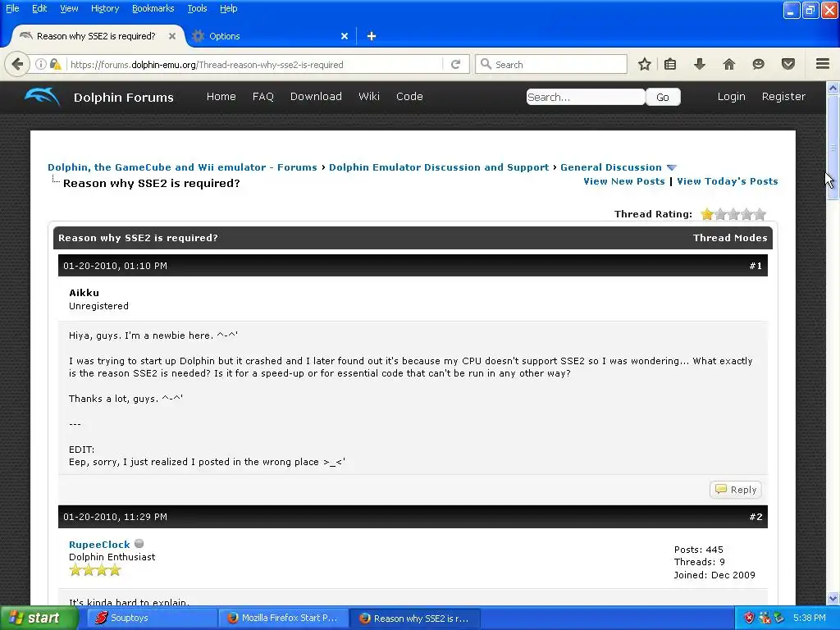Reload the page with the refresh icon
840x630 pixels.
455,64
